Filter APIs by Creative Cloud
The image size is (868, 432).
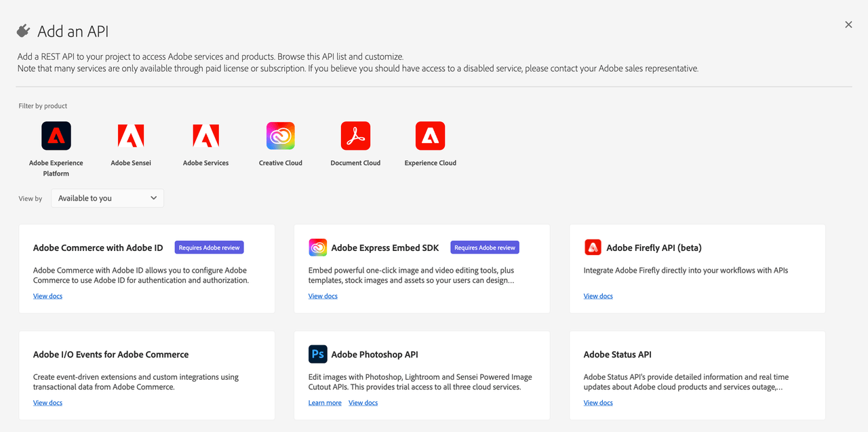[x=281, y=136]
